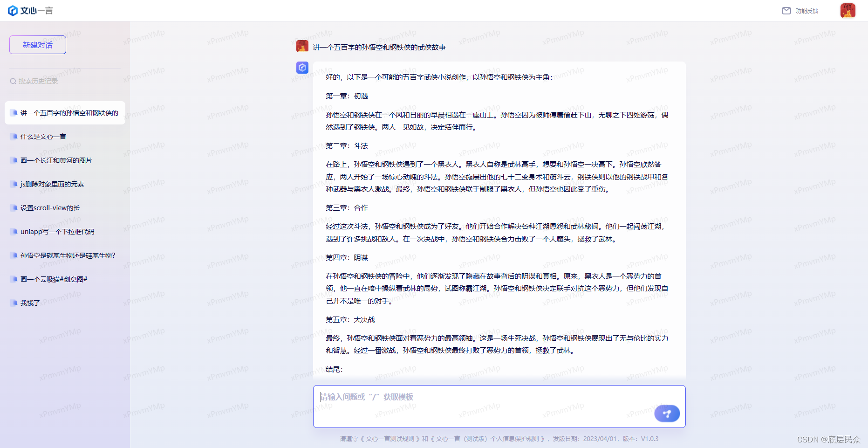The image size is (868, 448).
Task: Start a new chat with 新建对话
Action: (x=38, y=45)
